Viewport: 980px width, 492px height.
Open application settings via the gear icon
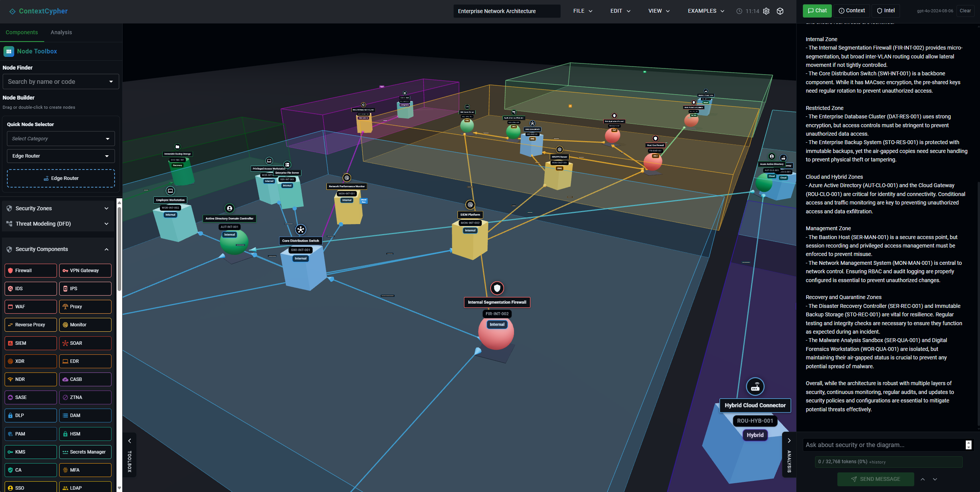(766, 11)
